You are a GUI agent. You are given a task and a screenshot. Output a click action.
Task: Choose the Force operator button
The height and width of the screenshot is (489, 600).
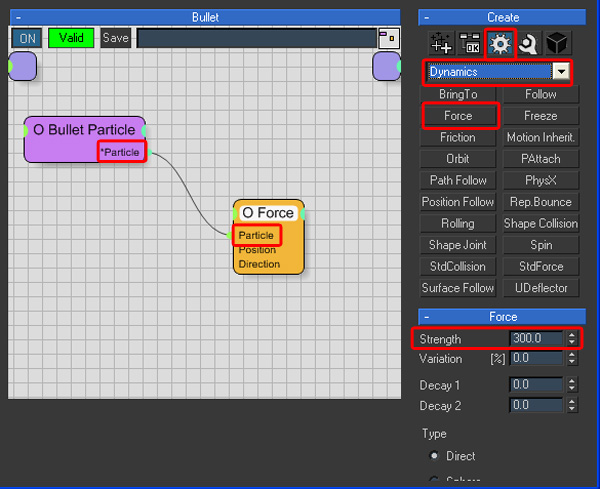[x=458, y=116]
